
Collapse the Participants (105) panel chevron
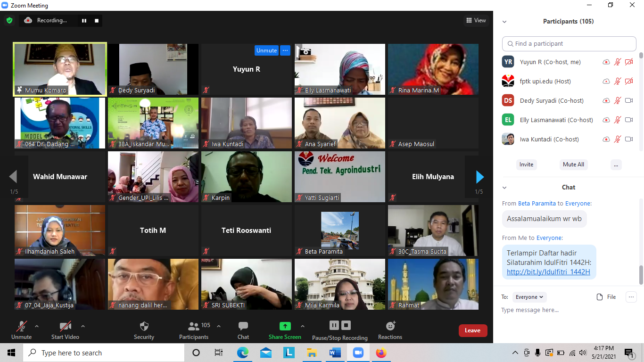(x=504, y=22)
